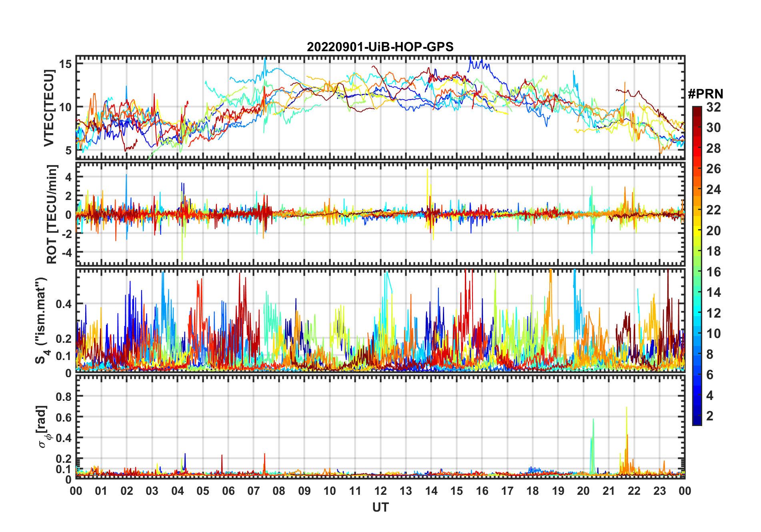The image size is (761, 532).
Task: Pick hour tick 14 on UT axis
Action: tap(431, 491)
